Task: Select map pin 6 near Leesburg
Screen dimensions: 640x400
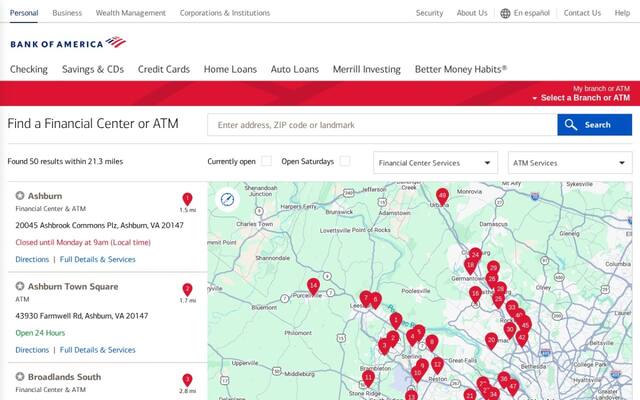Action: pos(376,300)
